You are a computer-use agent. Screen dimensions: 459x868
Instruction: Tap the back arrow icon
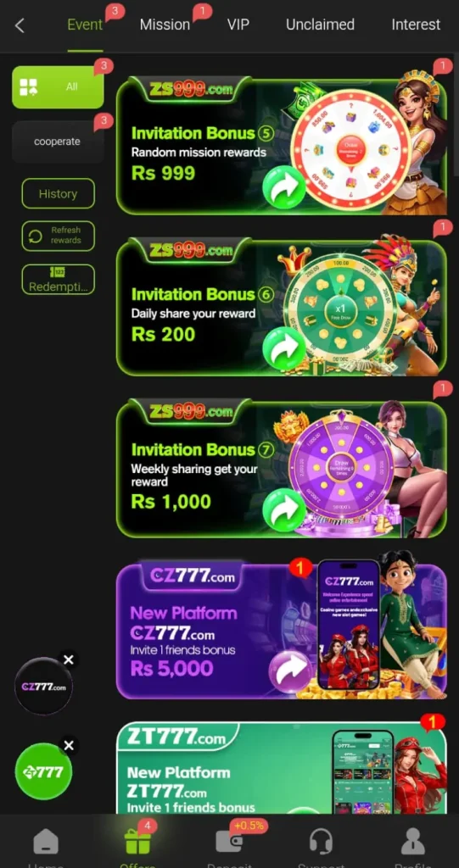point(20,25)
